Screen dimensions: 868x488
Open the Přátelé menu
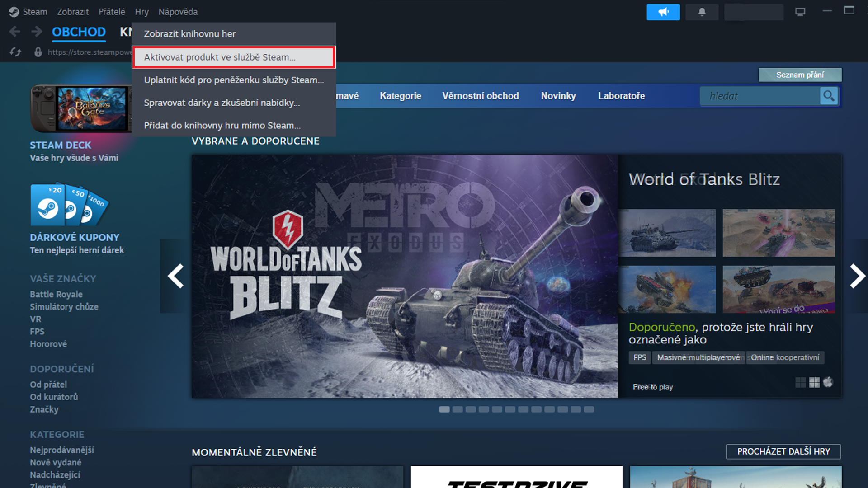point(112,12)
